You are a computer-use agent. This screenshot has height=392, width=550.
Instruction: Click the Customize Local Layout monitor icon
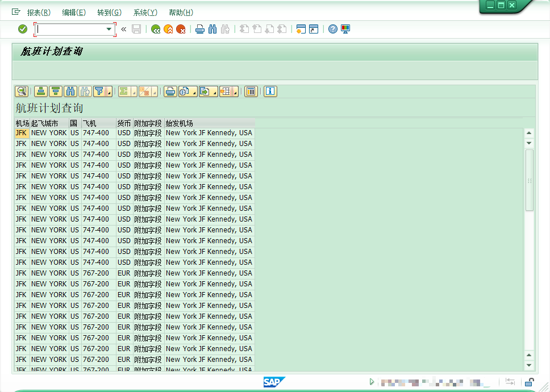[345, 29]
